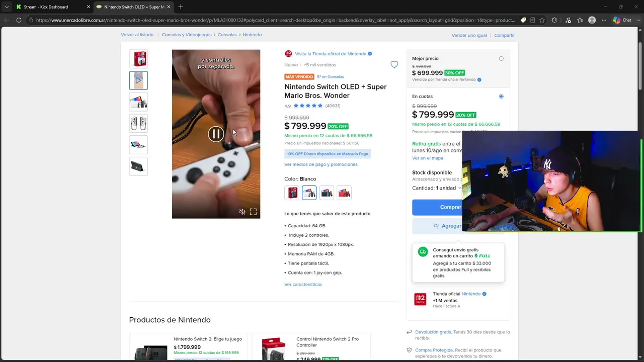Go back with Volver al listado
This screenshot has height=362, width=644.
tap(137, 35)
